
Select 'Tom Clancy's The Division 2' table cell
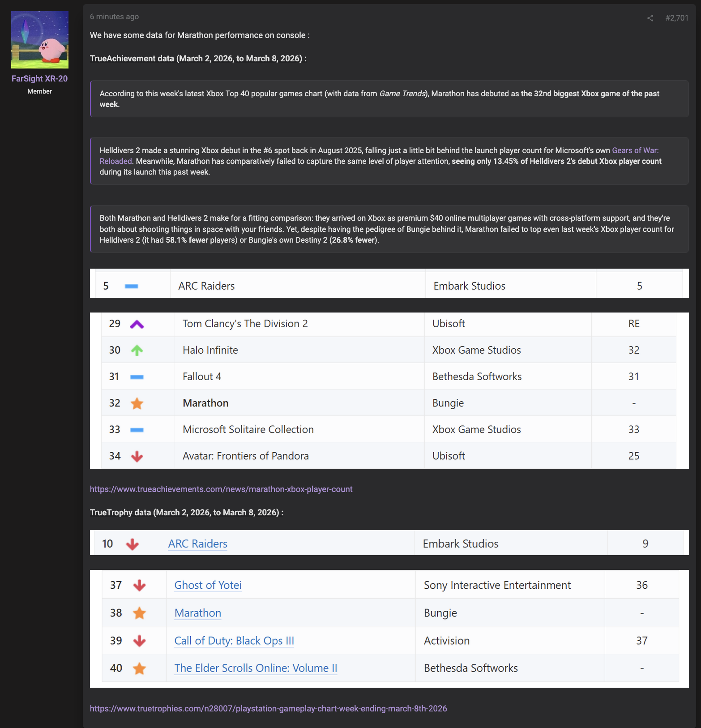(299, 324)
